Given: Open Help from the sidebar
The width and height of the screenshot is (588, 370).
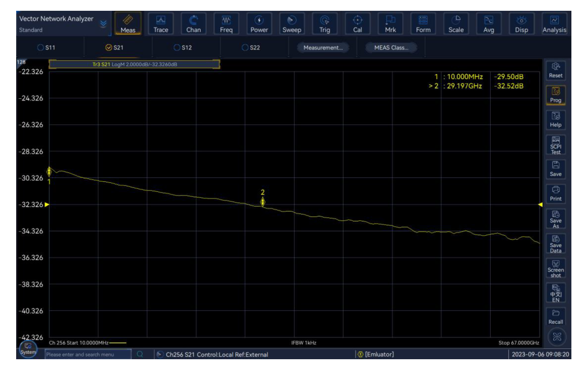Looking at the screenshot, I should point(556,119).
